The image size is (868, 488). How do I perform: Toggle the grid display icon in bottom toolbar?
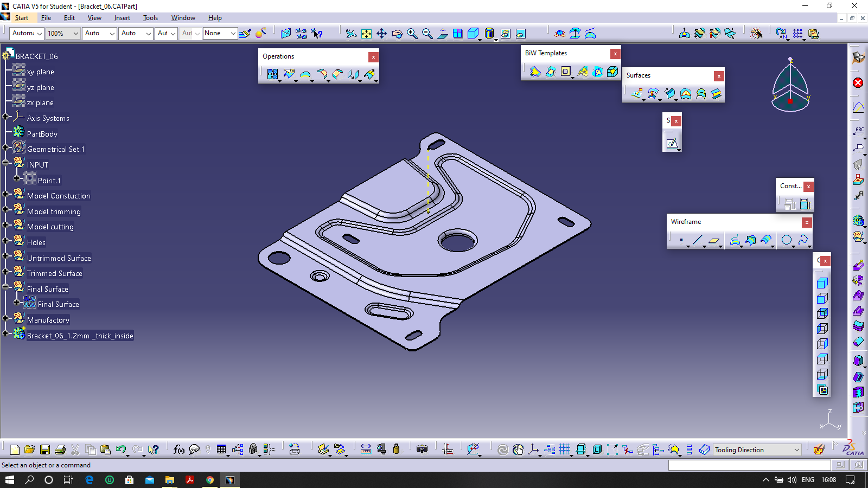coord(565,450)
